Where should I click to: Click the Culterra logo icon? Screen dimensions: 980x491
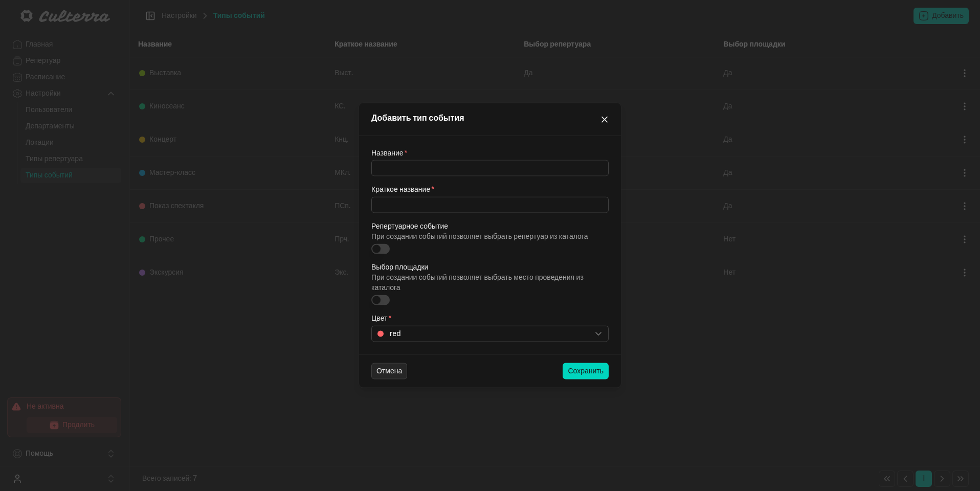[x=27, y=16]
